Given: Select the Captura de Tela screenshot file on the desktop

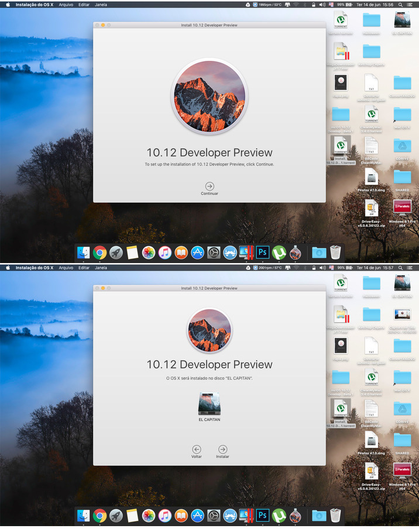Looking at the screenshot, I should tap(403, 315).
